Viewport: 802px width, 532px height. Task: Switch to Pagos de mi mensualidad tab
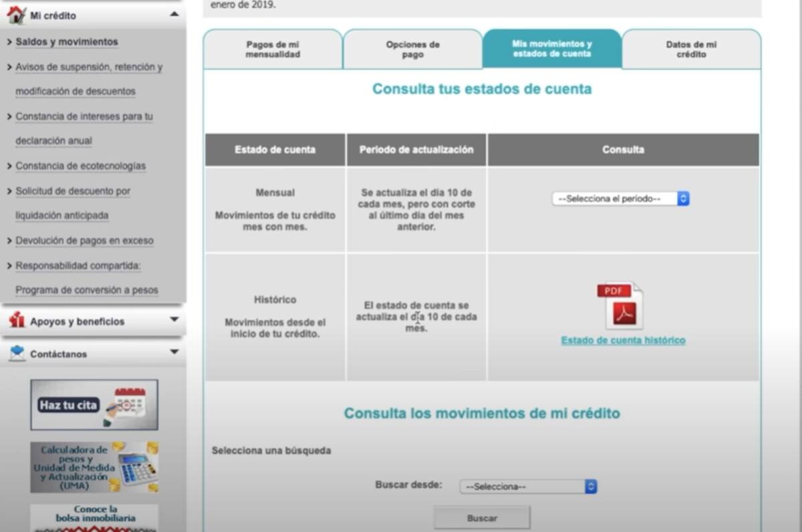pos(273,49)
